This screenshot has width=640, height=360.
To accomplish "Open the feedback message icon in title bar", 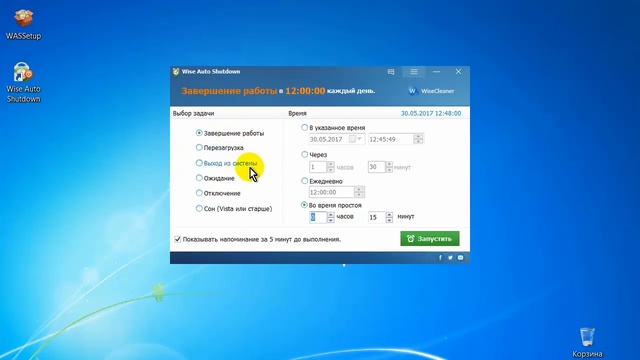I will (x=391, y=72).
